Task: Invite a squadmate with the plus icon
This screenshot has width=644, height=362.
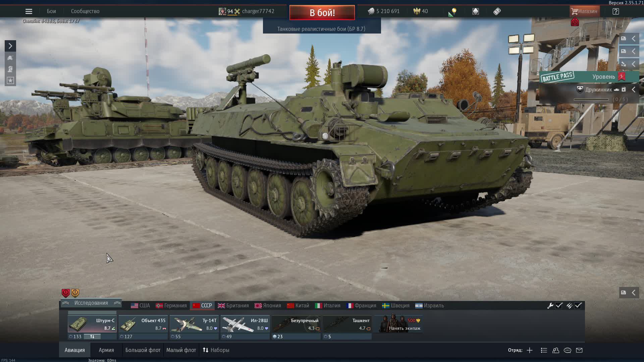Action: point(529,350)
